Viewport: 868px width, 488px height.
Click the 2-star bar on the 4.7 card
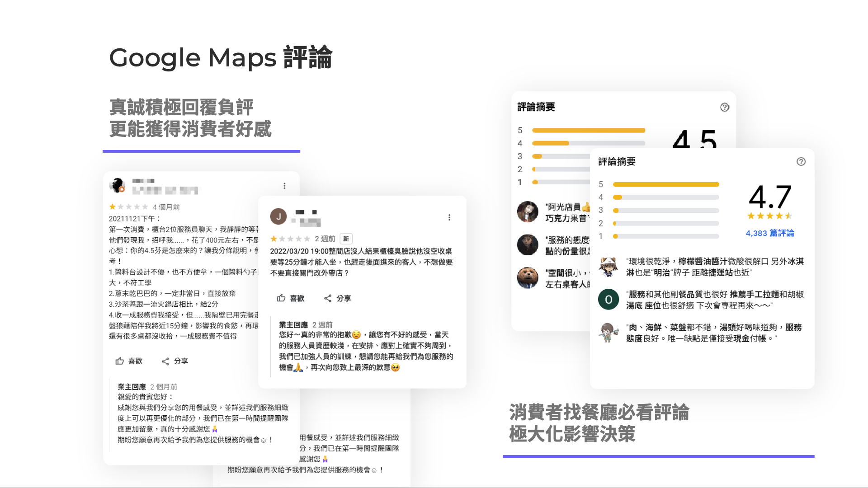click(x=666, y=223)
